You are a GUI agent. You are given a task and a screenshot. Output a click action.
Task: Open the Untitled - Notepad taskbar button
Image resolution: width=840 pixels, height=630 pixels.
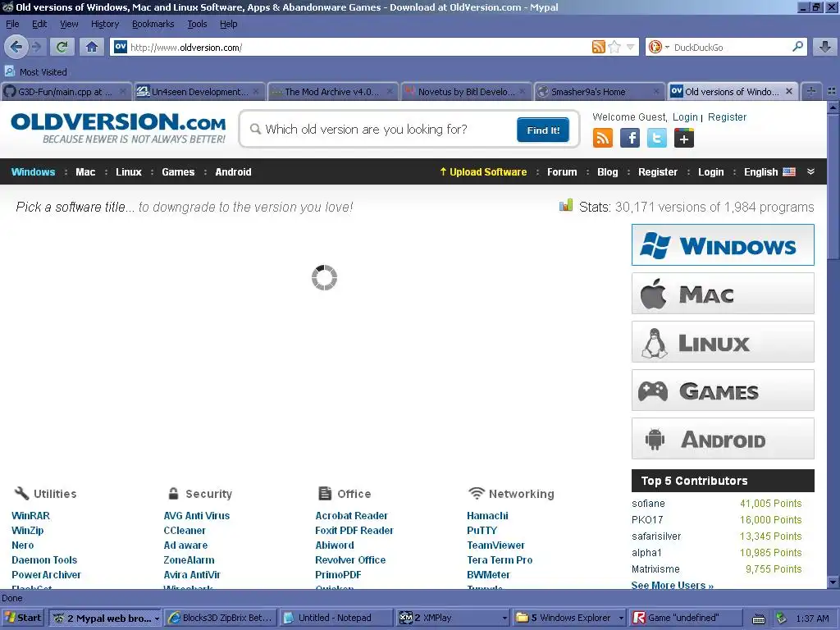(x=335, y=618)
